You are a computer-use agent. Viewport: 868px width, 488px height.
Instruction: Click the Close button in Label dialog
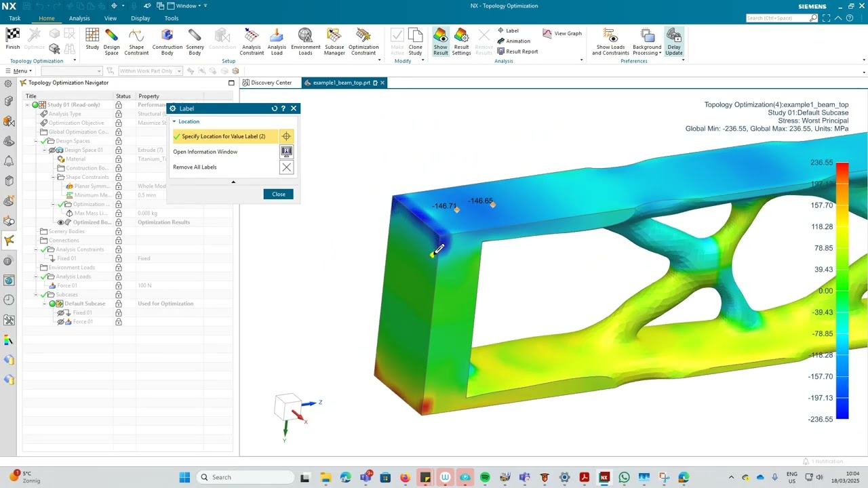tap(279, 194)
